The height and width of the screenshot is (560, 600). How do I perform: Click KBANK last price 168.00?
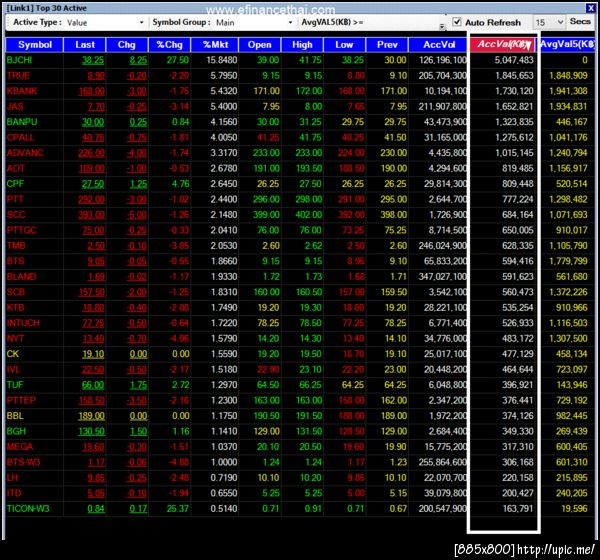(91, 91)
